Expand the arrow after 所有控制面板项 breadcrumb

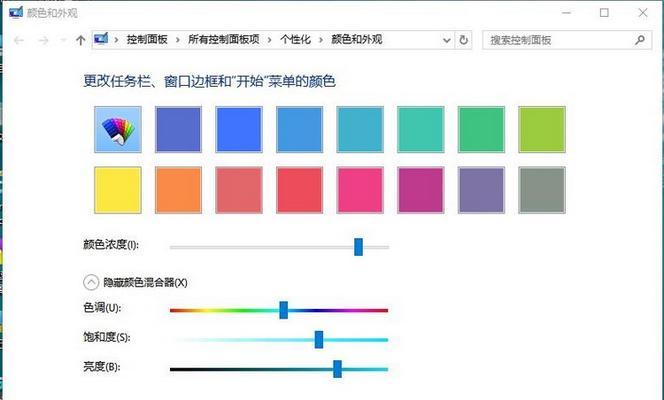(269, 40)
